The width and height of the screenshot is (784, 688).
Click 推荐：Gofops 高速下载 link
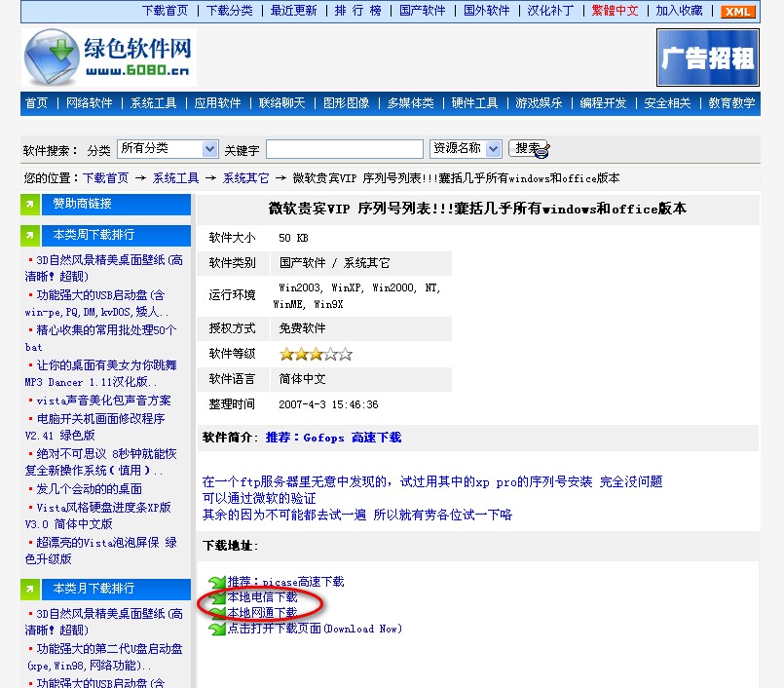point(333,438)
